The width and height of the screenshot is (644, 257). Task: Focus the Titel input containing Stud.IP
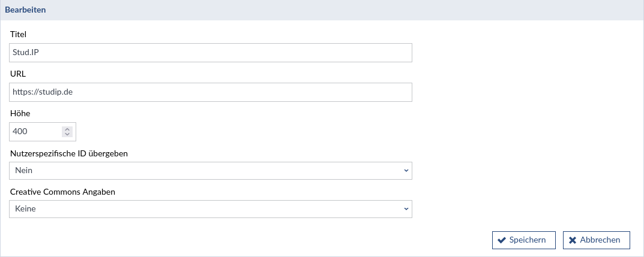point(210,53)
